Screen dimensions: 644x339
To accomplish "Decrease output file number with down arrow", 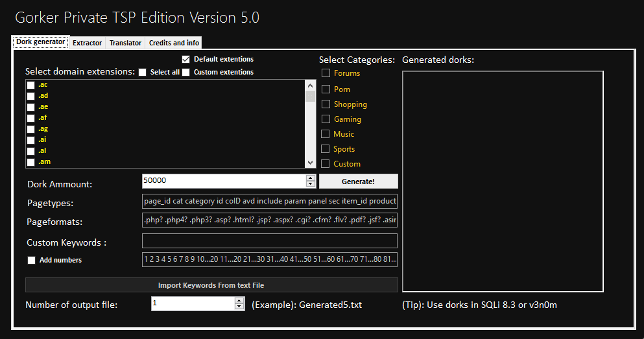I will click(x=239, y=307).
